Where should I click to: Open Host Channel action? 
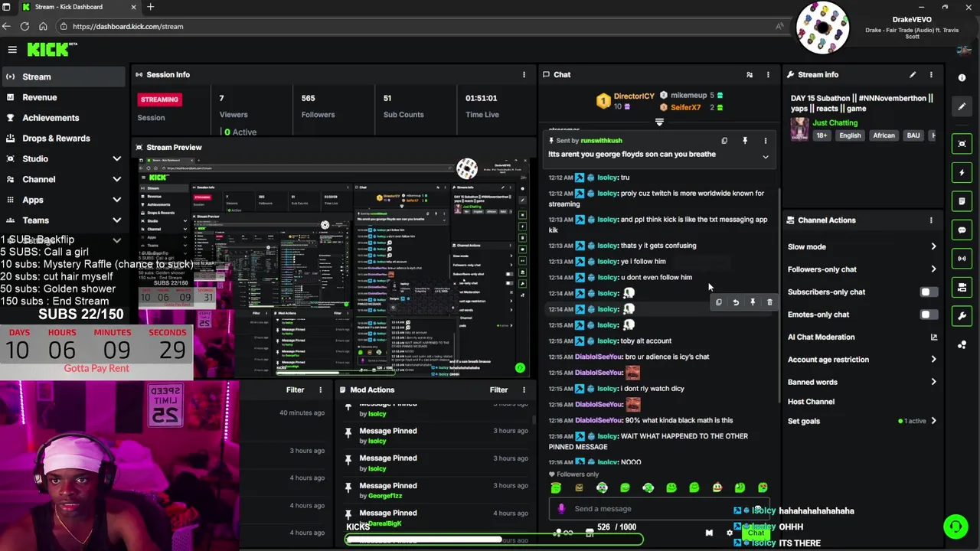811,402
